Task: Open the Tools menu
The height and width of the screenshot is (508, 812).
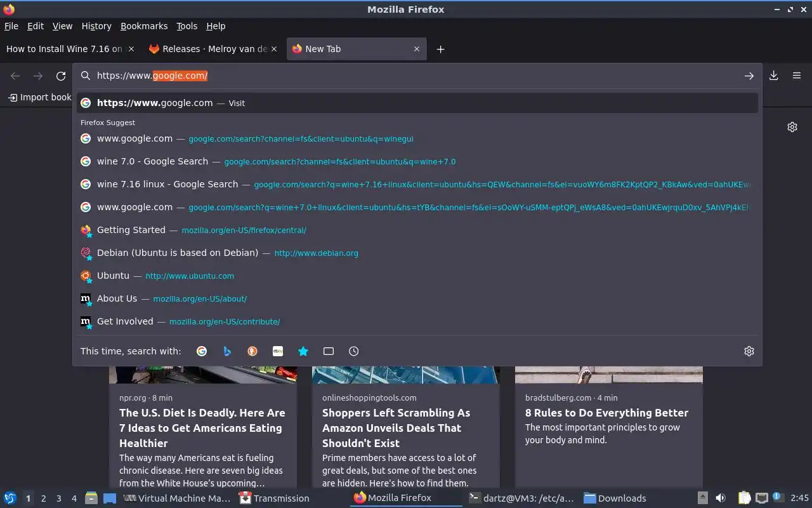Action: [x=187, y=26]
